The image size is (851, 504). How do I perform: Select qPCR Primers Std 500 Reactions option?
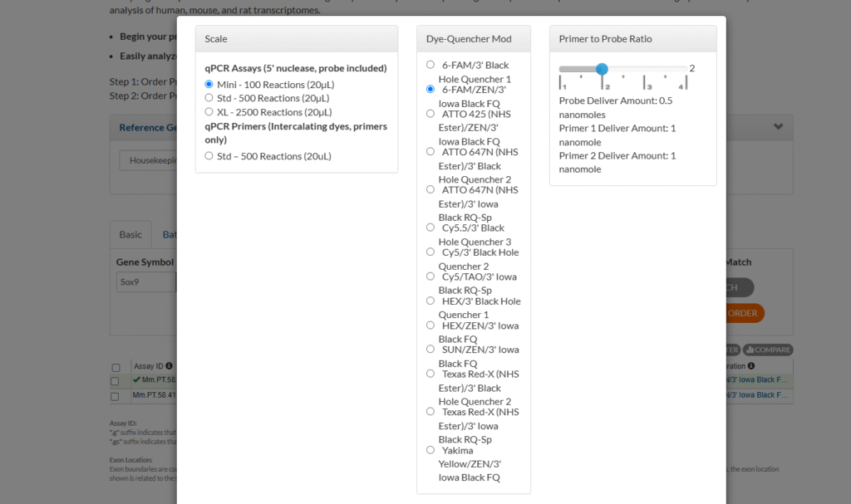[x=209, y=156]
